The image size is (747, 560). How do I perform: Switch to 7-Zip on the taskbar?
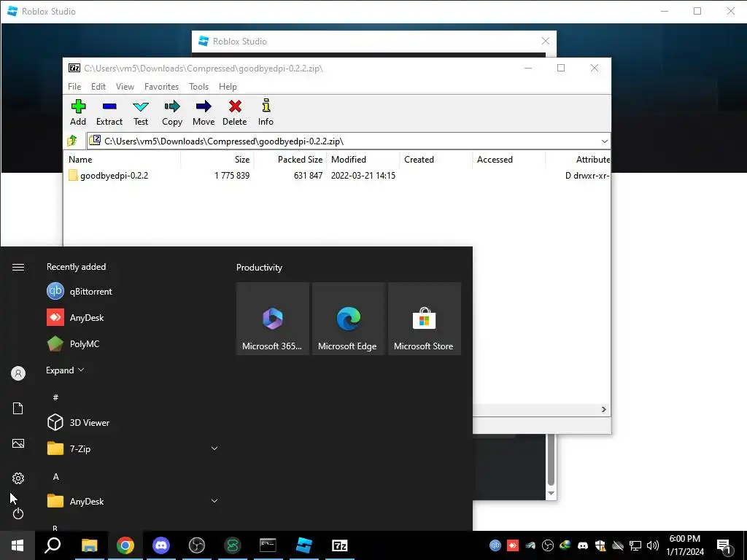[x=340, y=545]
